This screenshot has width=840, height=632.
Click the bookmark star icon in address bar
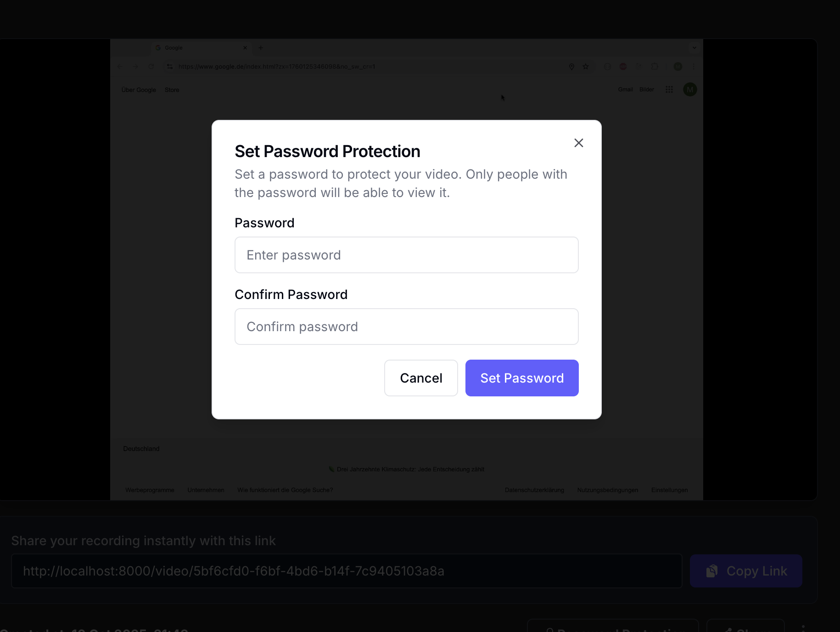586,67
